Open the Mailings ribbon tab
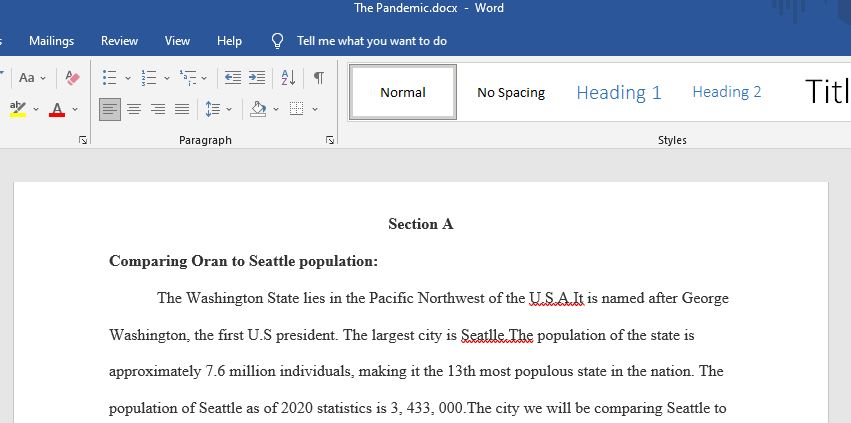This screenshot has height=423, width=851. (52, 41)
